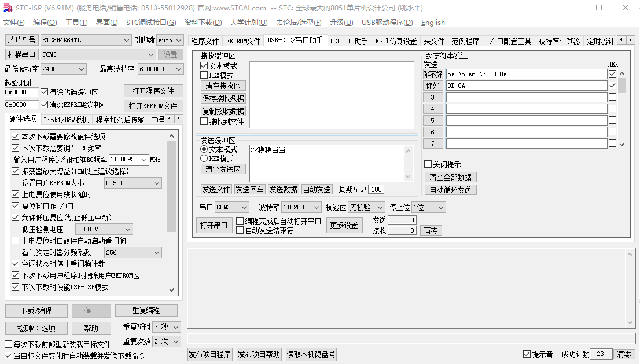The image size is (640, 364).
Task: Click 发送数据 button
Action: (x=283, y=189)
